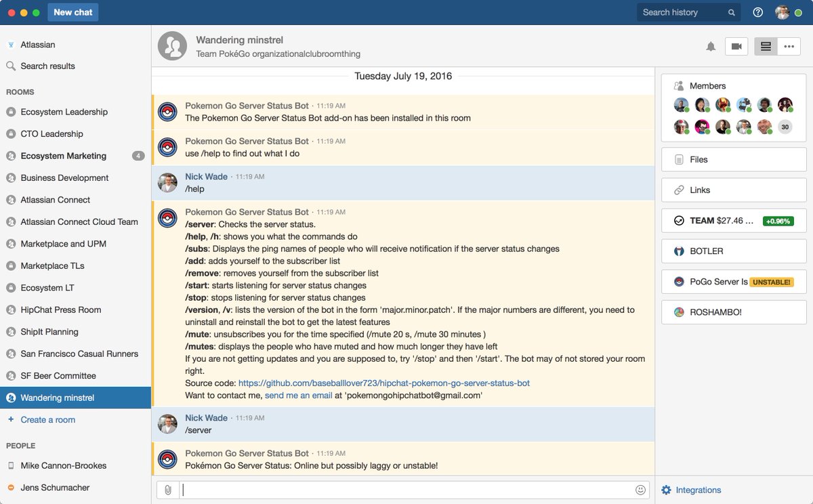Toggle the sidebar panel view icon
This screenshot has width=813, height=504.
click(x=766, y=47)
